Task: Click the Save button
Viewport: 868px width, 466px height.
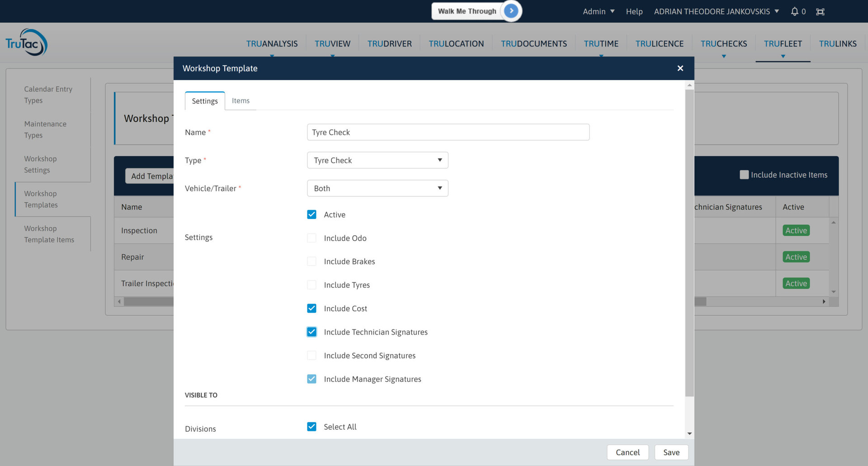Action: [x=671, y=452]
